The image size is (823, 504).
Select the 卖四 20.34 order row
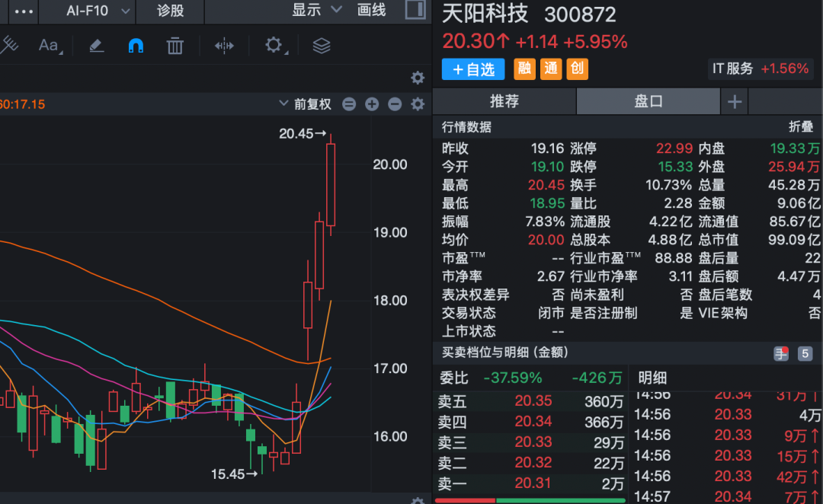pyautogui.click(x=530, y=422)
